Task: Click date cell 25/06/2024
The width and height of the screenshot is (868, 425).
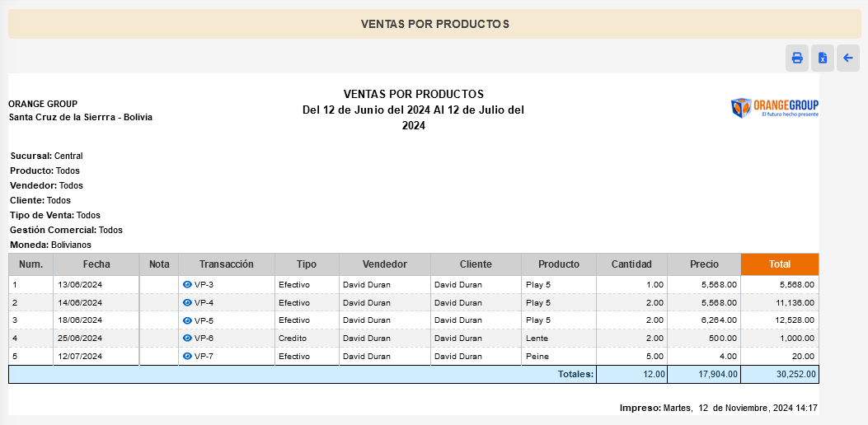Action: click(x=80, y=338)
